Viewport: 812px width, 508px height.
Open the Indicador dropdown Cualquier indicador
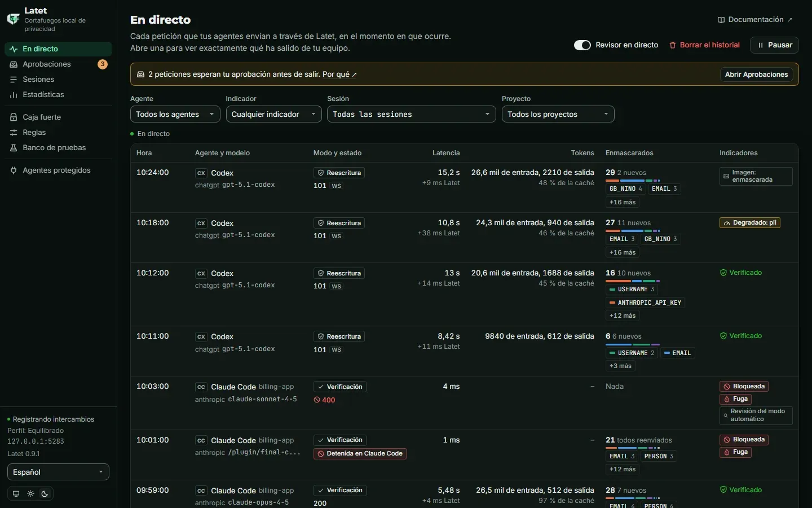[x=273, y=114]
